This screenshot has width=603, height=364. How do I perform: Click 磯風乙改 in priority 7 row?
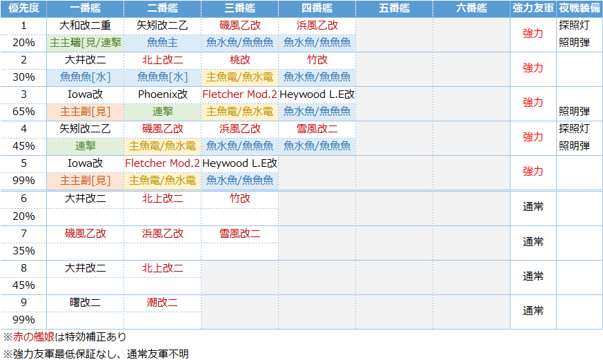coord(85,234)
